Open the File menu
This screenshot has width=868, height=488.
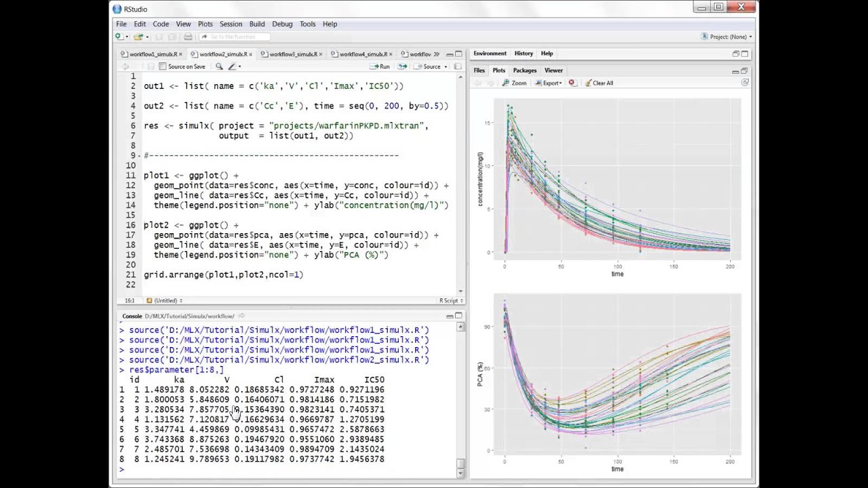(121, 24)
